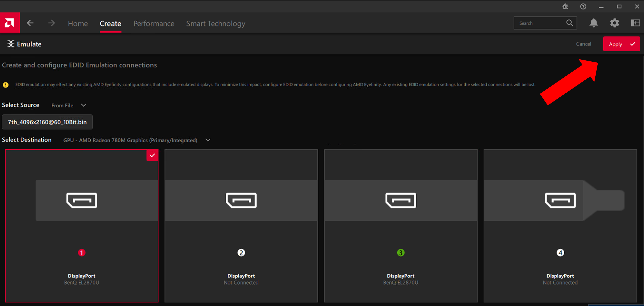Open the settings gear
Image resolution: width=644 pixels, height=306 pixels.
614,23
